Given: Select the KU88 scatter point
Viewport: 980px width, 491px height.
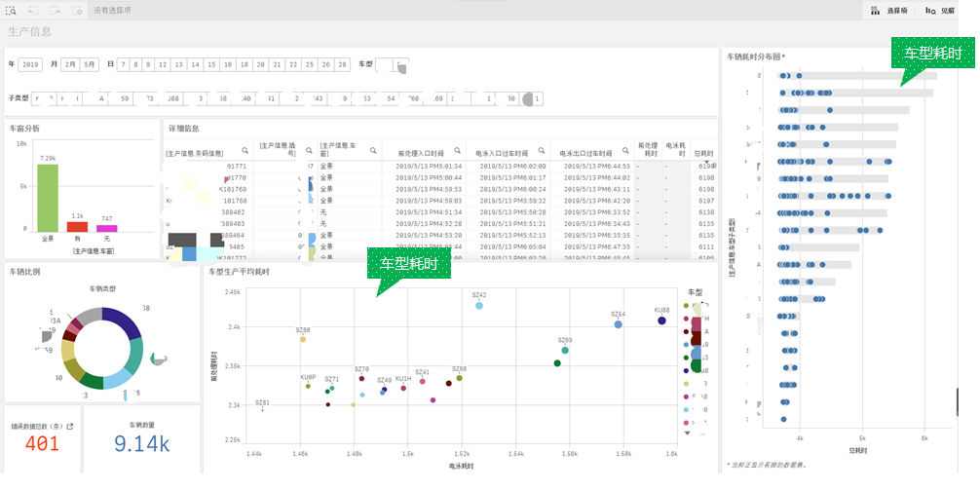Looking at the screenshot, I should click(x=661, y=321).
